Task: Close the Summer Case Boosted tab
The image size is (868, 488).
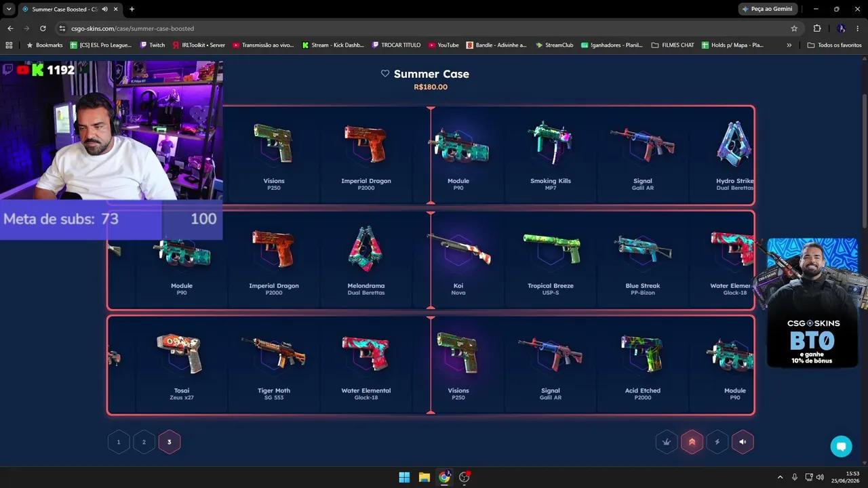Action: [115, 9]
